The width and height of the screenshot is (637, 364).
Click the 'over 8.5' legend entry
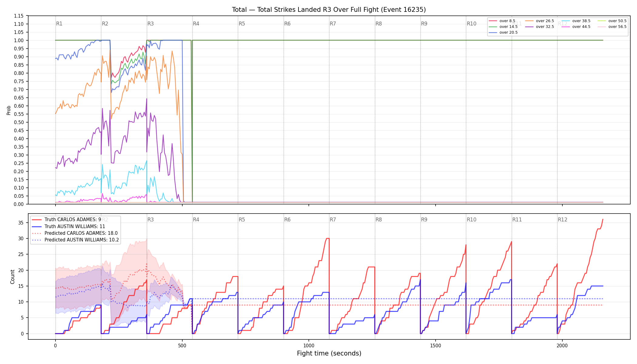click(x=502, y=21)
